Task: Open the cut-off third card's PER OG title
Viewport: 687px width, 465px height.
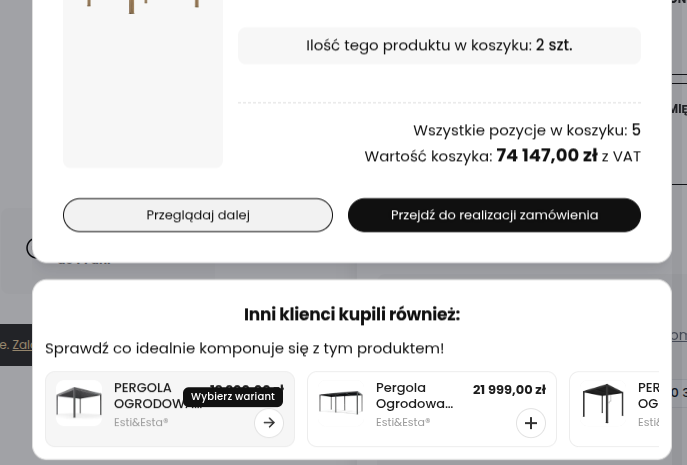Action: tap(648, 396)
